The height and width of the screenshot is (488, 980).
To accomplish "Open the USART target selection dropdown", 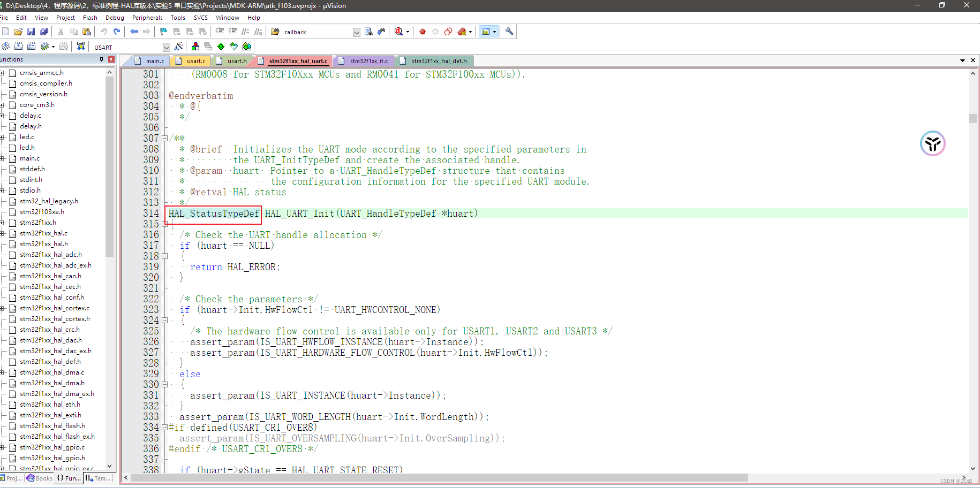I will click(x=167, y=47).
